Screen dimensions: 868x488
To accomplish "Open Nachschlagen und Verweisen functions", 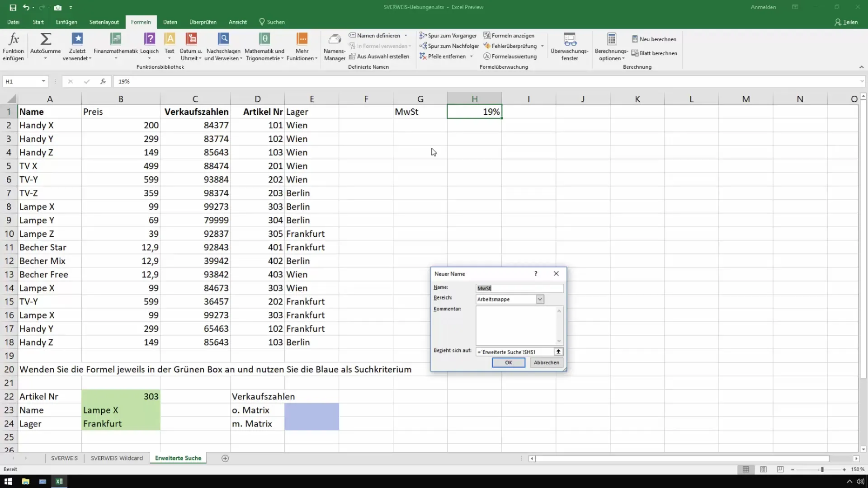I will [x=223, y=47].
